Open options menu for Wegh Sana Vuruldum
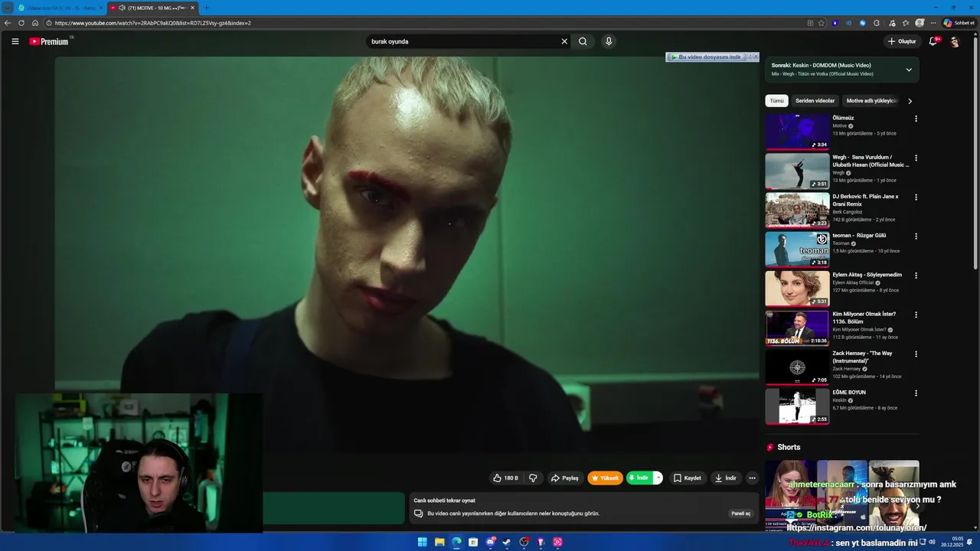The image size is (980, 551). (x=916, y=158)
